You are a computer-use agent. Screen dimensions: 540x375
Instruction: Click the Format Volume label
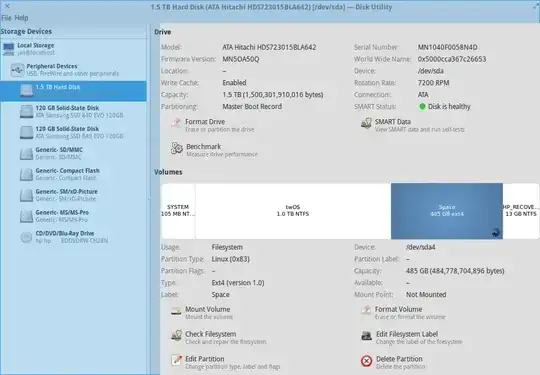398,309
